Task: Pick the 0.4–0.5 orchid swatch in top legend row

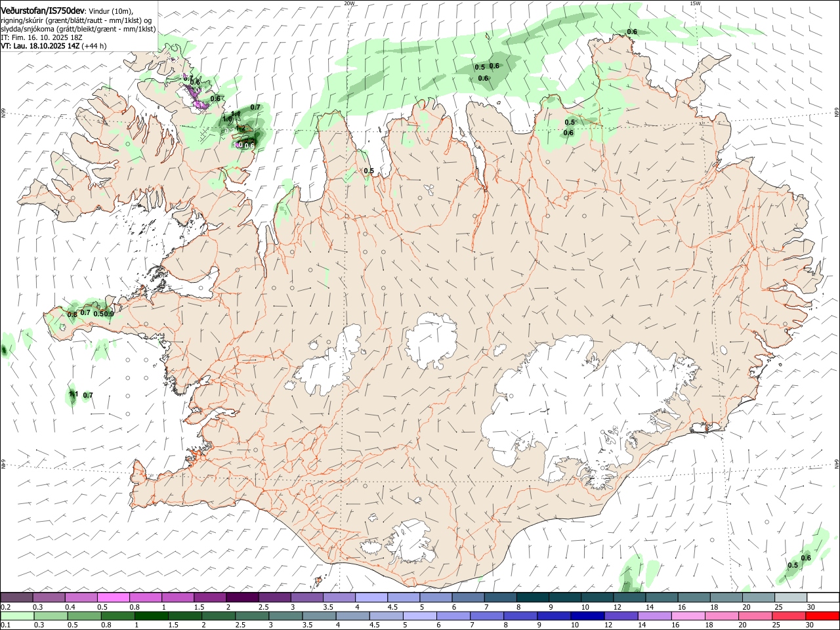Action: click(81, 597)
